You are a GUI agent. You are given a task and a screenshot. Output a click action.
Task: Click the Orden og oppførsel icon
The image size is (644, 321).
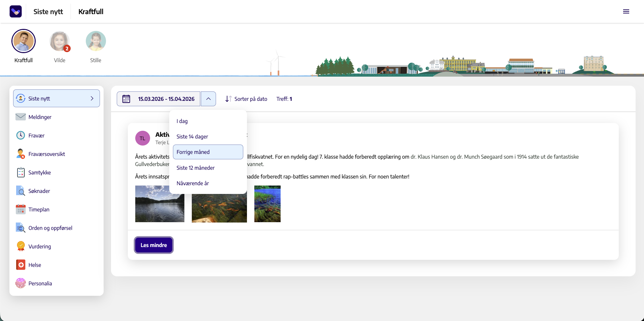tap(21, 228)
